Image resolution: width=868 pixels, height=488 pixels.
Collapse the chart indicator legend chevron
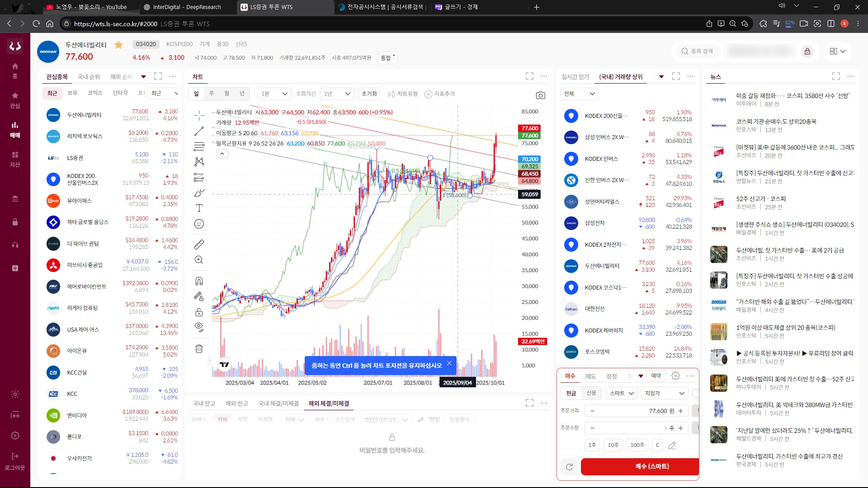pos(222,154)
